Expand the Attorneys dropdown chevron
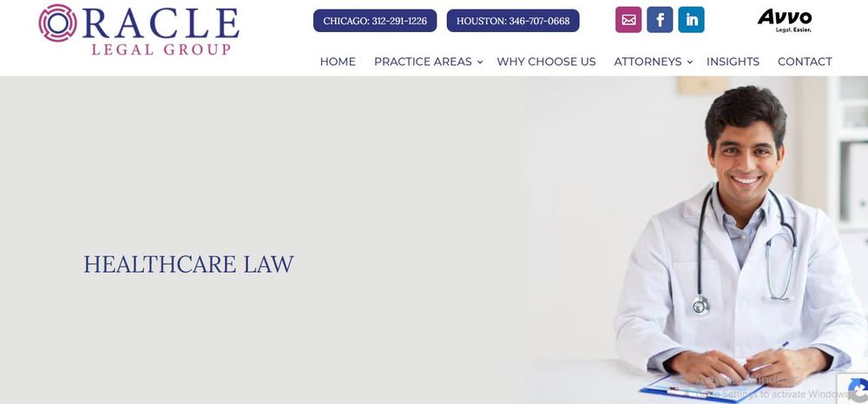 [690, 62]
